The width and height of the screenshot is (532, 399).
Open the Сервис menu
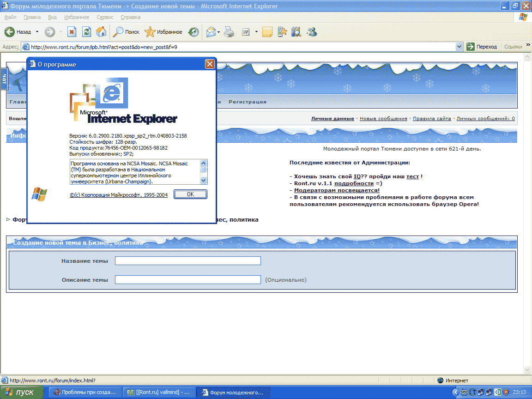tap(105, 17)
